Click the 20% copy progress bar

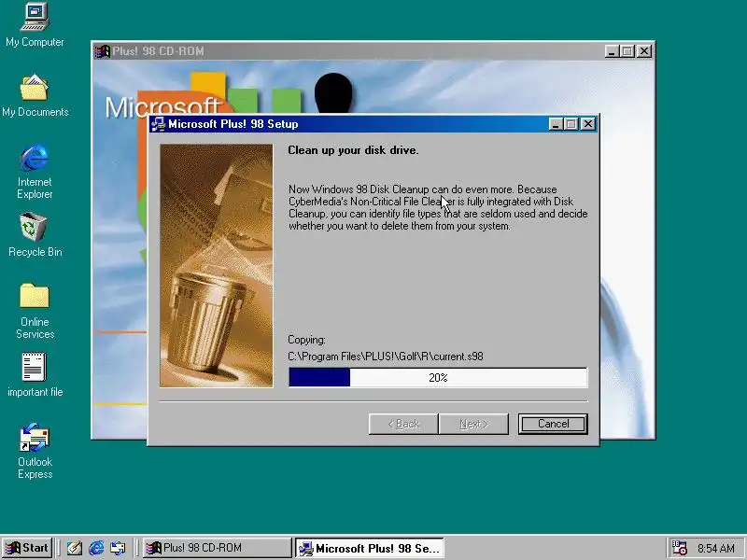pos(438,378)
